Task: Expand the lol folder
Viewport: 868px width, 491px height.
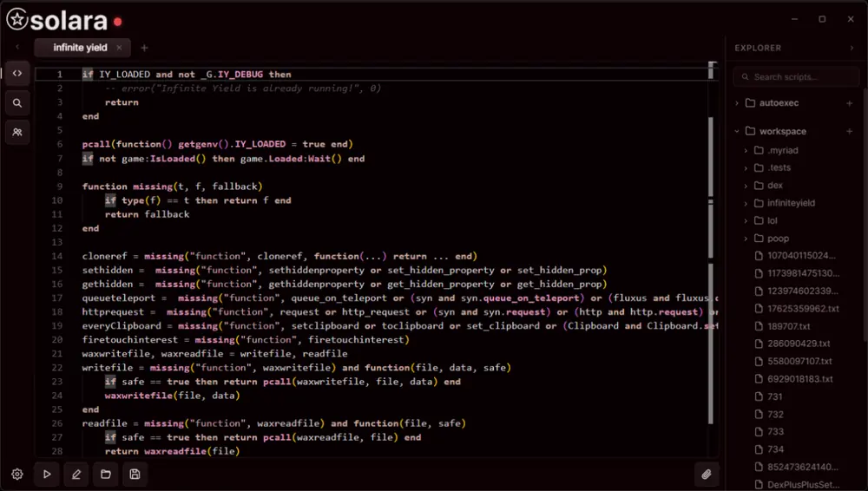Action: [746, 221]
